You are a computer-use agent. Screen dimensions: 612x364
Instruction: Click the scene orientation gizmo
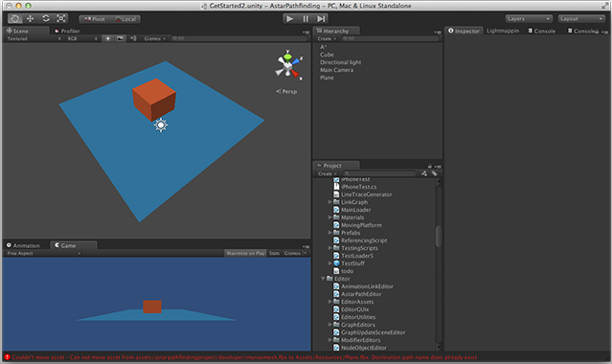point(288,66)
